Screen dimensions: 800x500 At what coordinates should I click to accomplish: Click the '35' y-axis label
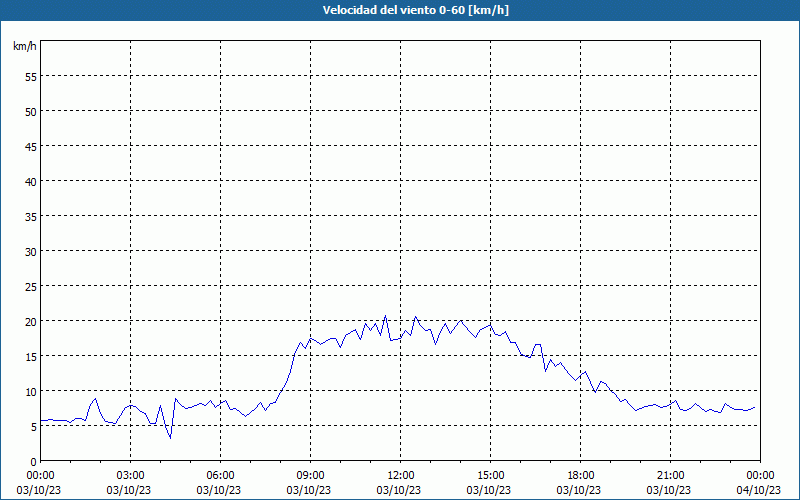31,217
